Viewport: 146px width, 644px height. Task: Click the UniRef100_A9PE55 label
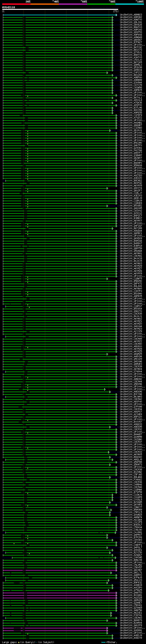click(x=131, y=113)
